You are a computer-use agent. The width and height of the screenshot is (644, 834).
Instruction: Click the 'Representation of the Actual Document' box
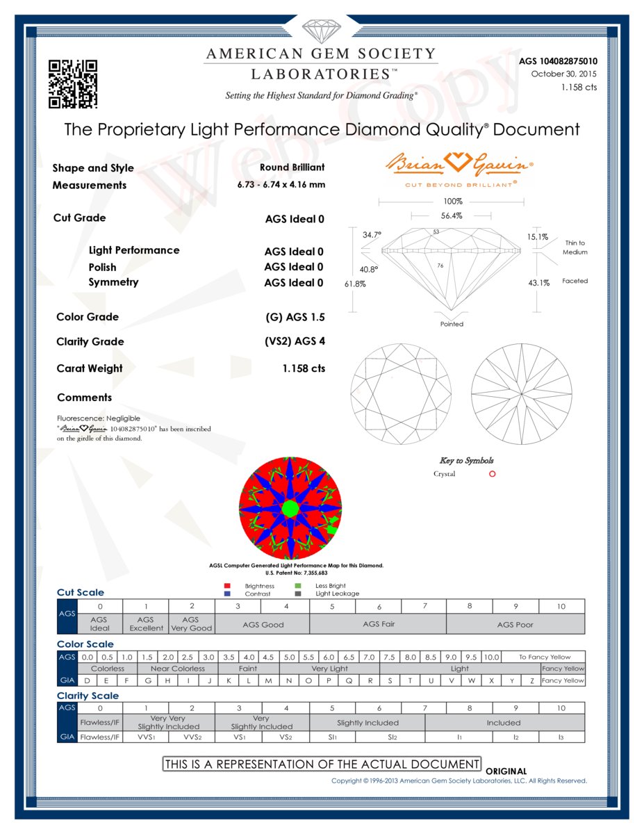click(322, 764)
